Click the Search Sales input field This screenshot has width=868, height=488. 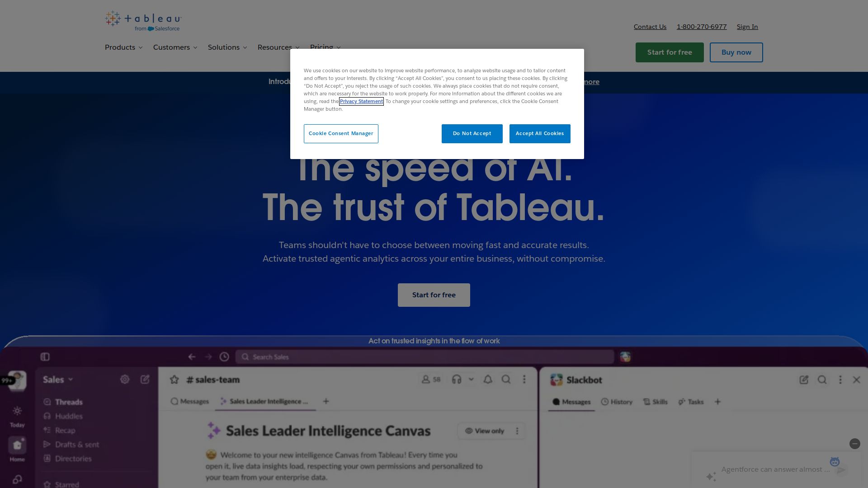tap(425, 357)
